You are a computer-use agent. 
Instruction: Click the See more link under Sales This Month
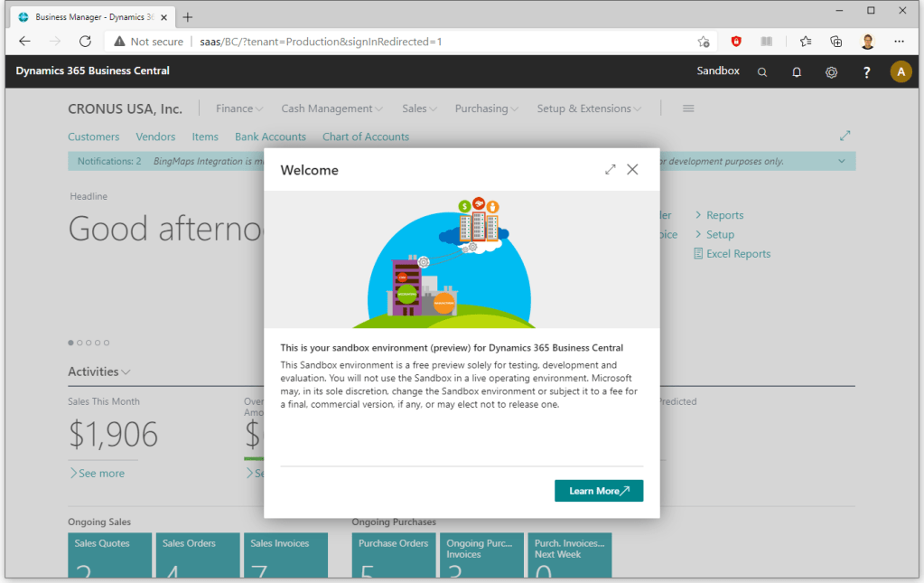[97, 474]
